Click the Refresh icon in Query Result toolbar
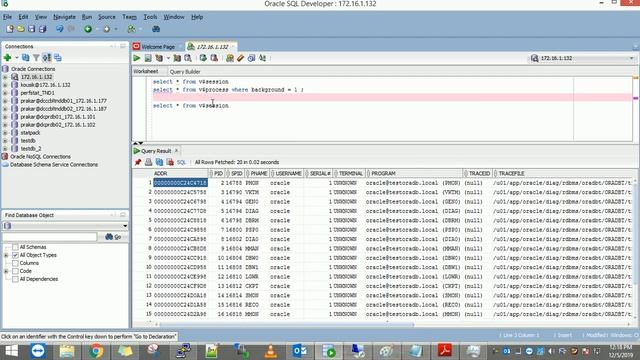Image resolution: width=640 pixels, height=360 pixels. [159, 162]
